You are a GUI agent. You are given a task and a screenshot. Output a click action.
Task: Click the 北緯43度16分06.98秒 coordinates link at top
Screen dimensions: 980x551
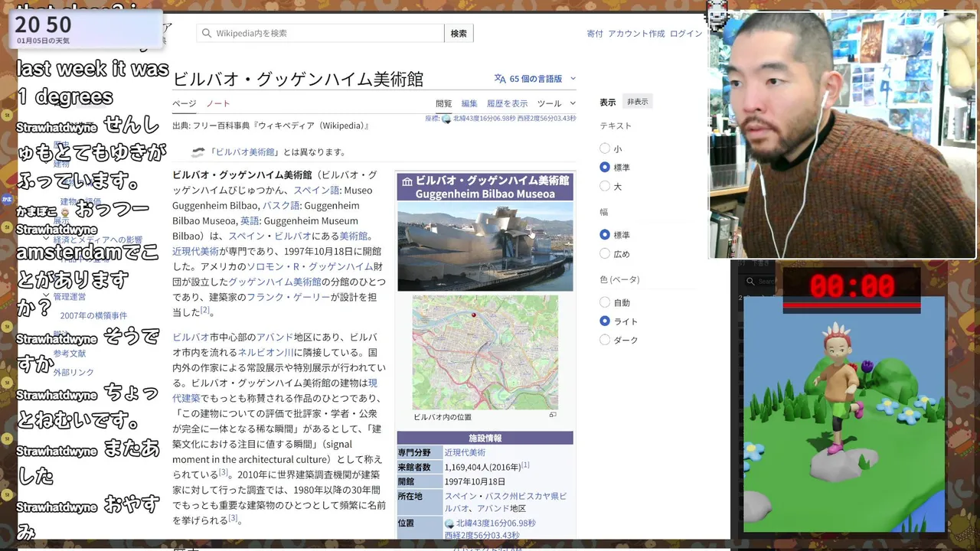click(x=484, y=119)
